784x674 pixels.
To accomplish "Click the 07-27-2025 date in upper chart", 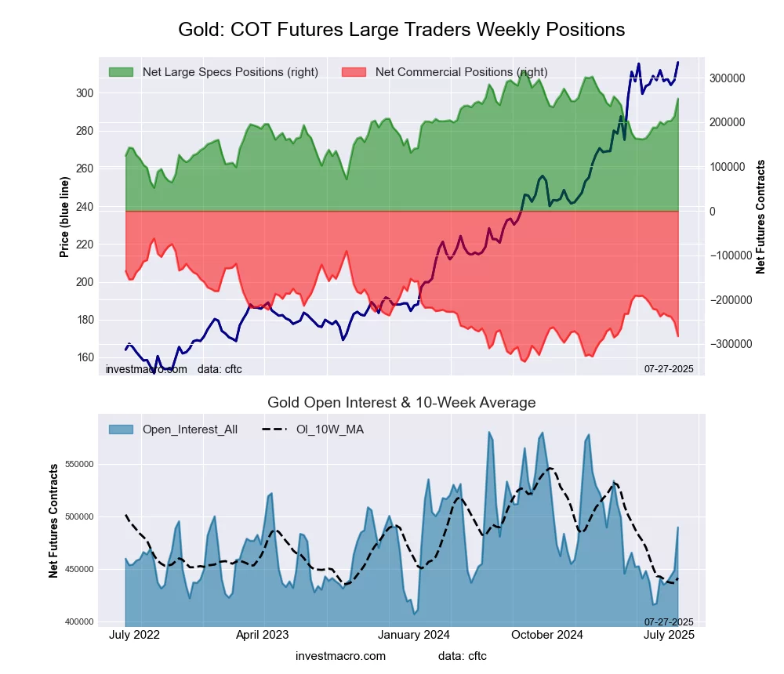I will (x=670, y=369).
